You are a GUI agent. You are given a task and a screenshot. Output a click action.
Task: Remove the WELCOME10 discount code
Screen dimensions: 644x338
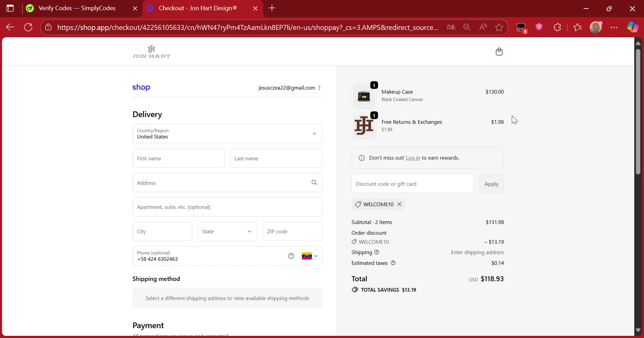tap(399, 204)
